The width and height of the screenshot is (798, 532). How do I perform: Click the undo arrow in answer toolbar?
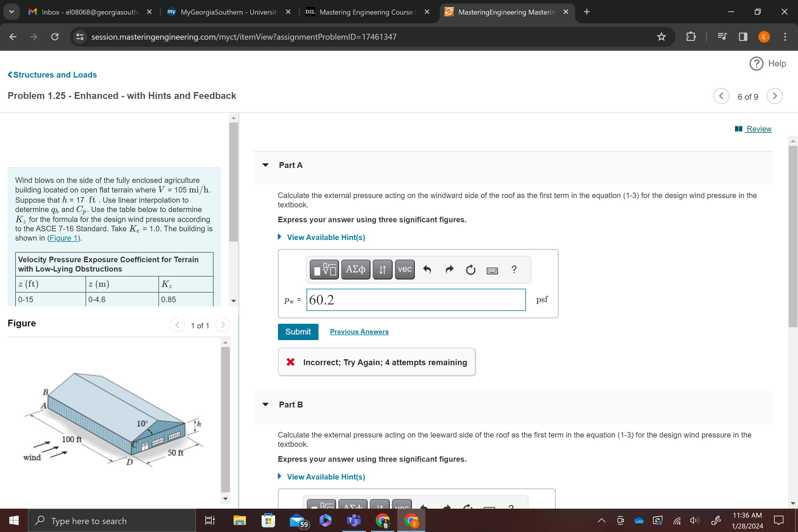[x=427, y=270]
